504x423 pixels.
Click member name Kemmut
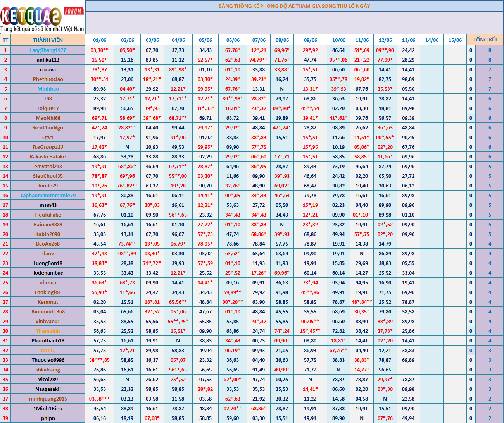tap(48, 302)
